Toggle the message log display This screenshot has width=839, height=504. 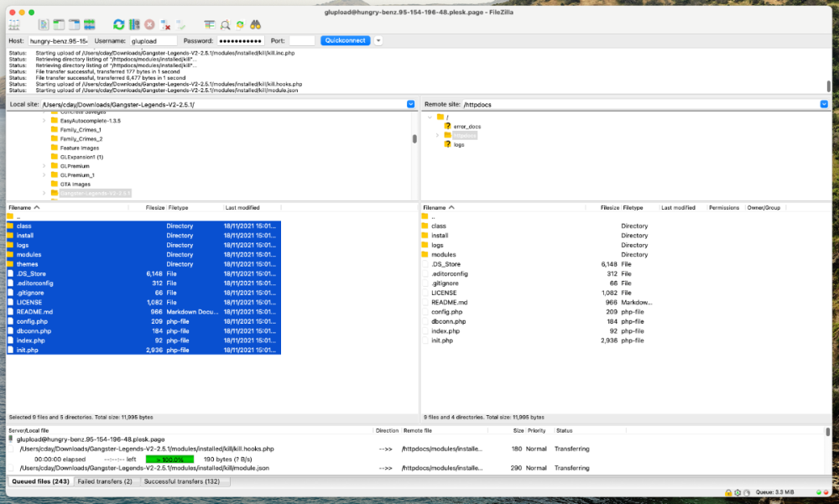click(44, 23)
